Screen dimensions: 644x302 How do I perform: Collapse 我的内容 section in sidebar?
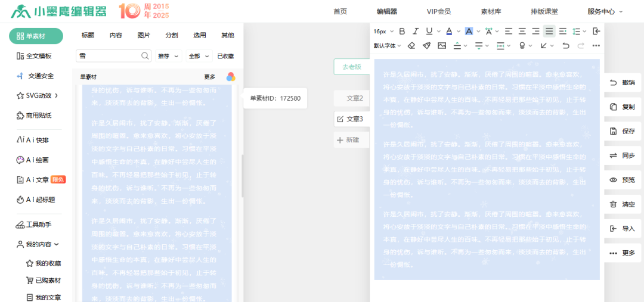[x=38, y=244]
